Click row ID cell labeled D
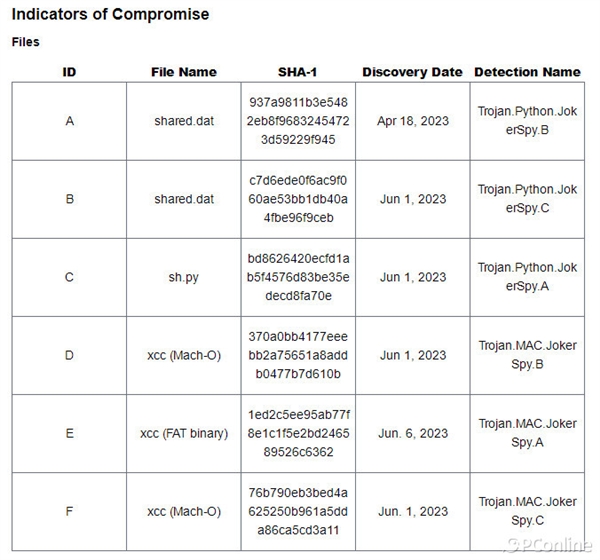600x560 pixels. (69, 355)
